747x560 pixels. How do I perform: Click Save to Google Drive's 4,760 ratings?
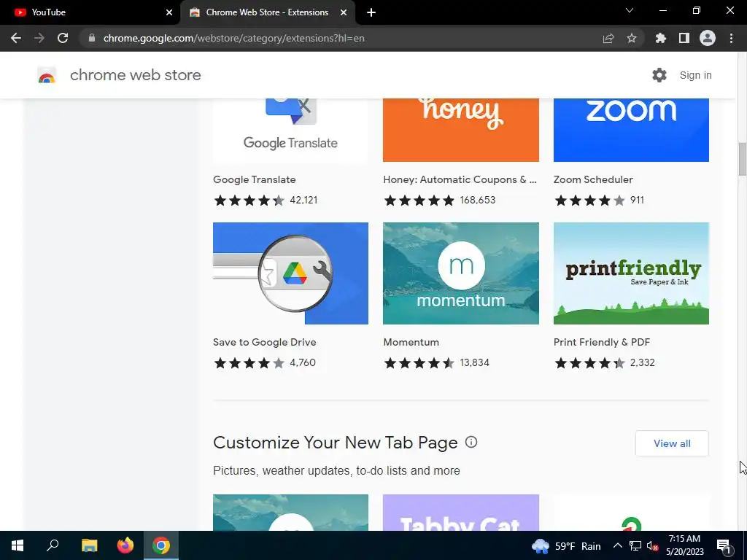pos(303,362)
